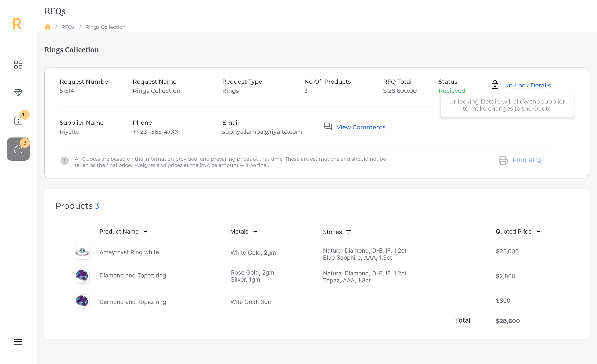Open Ameythyst Ring white product thumbnail
Viewport: 597px width, 364px height.
pyautogui.click(x=82, y=252)
